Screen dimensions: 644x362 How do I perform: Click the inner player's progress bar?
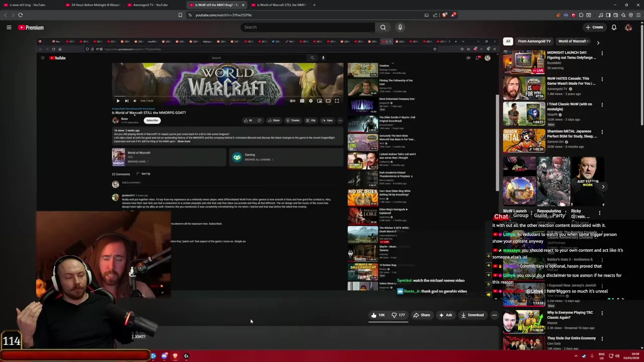coord(227,96)
